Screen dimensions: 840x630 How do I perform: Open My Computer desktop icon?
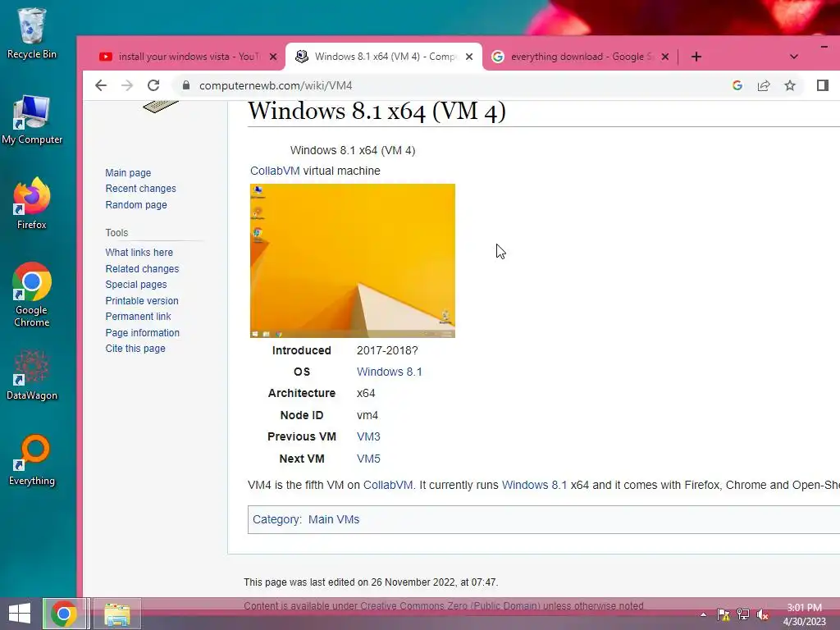(x=32, y=120)
